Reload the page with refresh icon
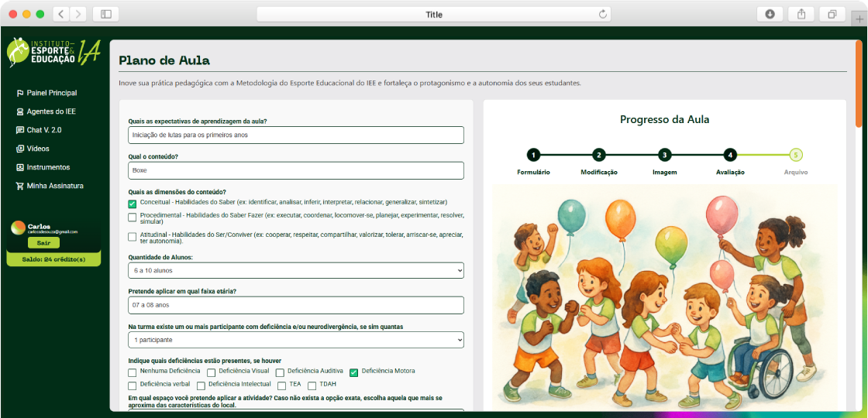Screen dimensions: 868x418 [x=602, y=14]
